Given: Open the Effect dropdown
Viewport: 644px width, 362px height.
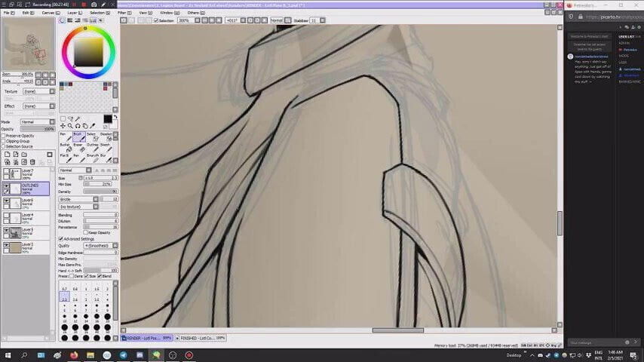Looking at the screenshot, I should (38, 106).
